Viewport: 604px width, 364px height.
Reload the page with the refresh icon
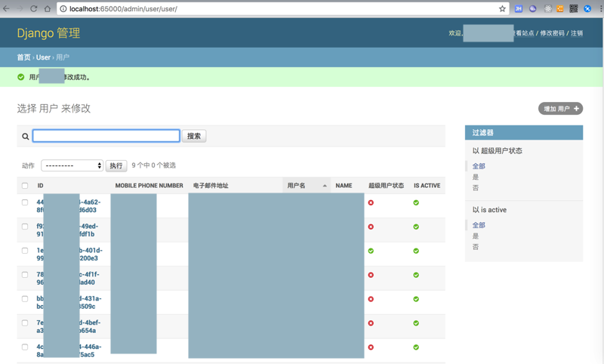click(x=33, y=8)
